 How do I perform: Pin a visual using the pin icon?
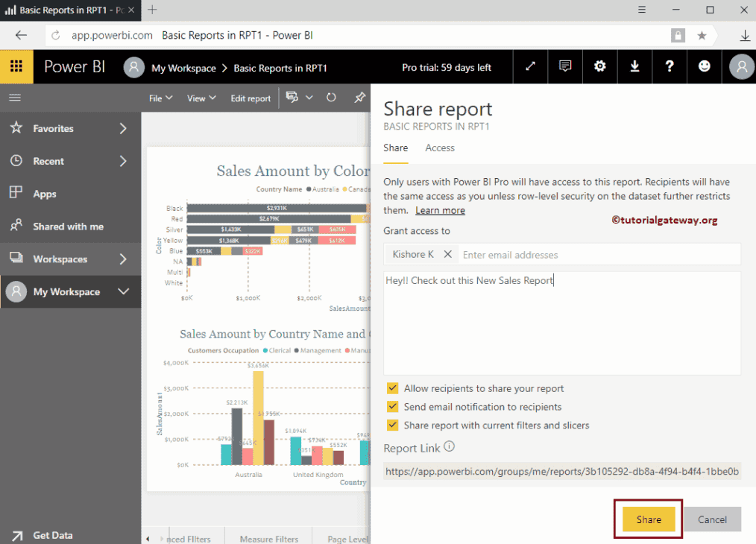coord(359,98)
